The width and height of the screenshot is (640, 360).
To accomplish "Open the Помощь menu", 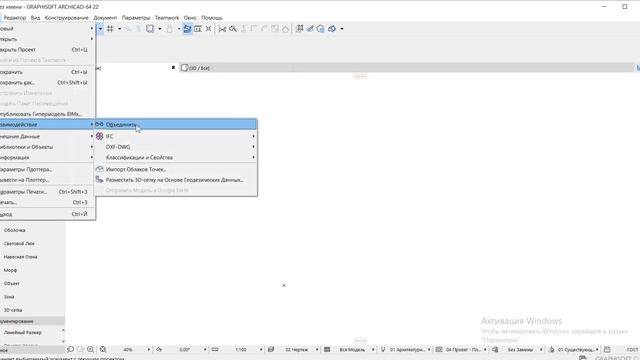I will 212,18.
